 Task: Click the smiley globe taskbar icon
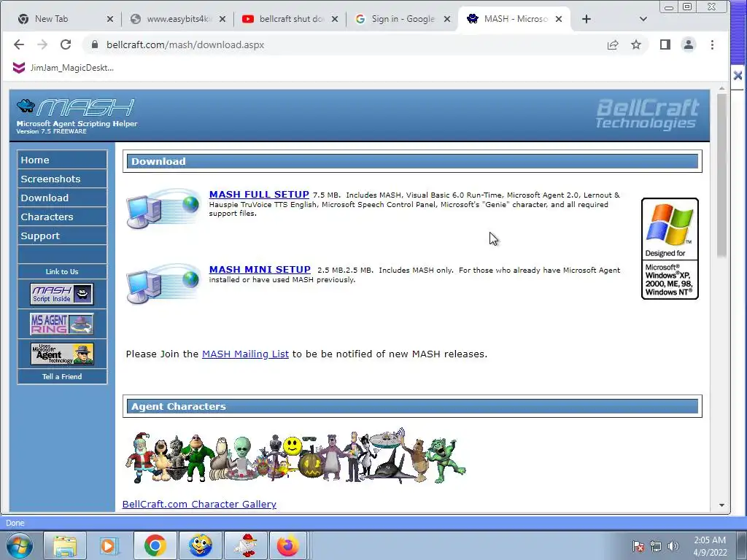(x=200, y=545)
